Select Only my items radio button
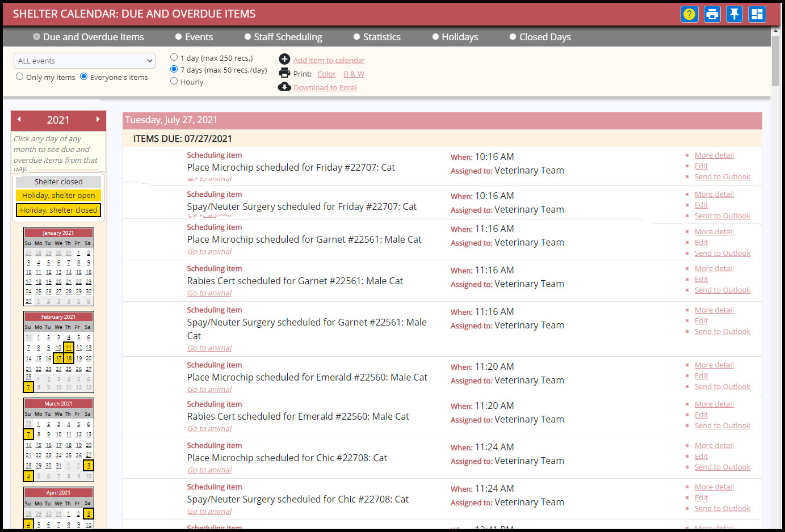The image size is (785, 532). pyautogui.click(x=20, y=77)
